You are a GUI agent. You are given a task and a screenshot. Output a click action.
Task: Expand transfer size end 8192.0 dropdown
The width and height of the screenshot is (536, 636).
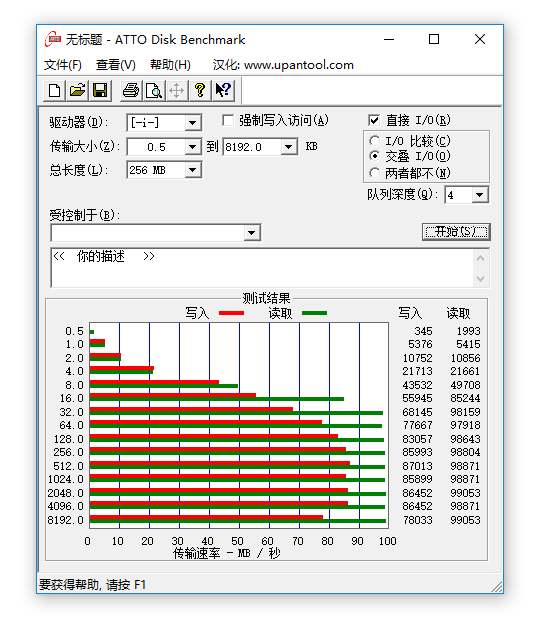point(288,147)
